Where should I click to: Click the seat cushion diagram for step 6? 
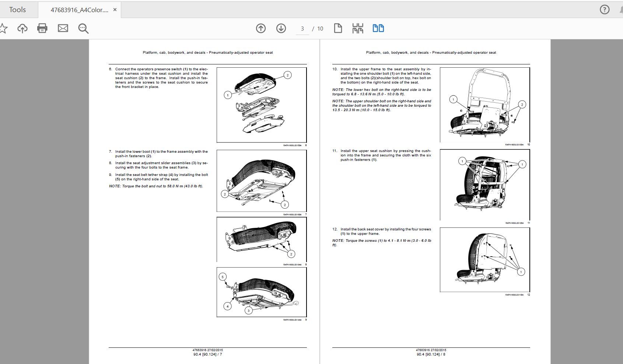262,105
